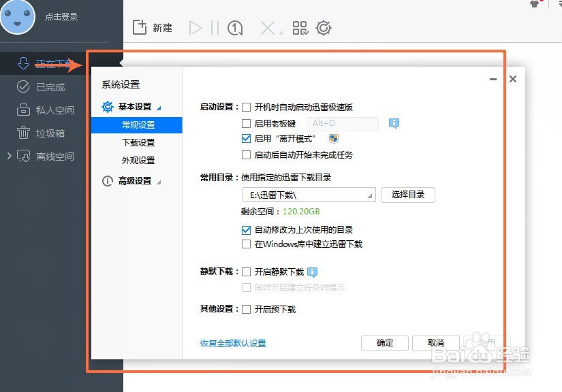Viewport: 562px width, 392px height.
Task: Click the 120.20GB remaining space value
Action: [301, 212]
